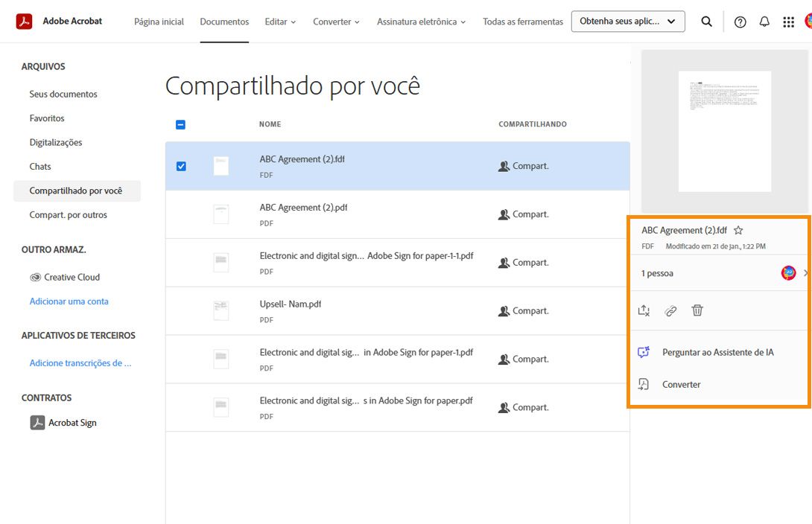812x524 pixels.
Task: Open Compart. por outros in the sidebar
Action: tap(69, 215)
